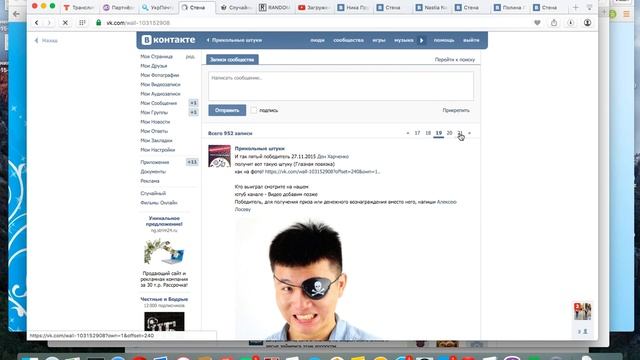The image size is (640, 360).
Task: Open люди in the VK header menu
Action: pyautogui.click(x=317, y=40)
